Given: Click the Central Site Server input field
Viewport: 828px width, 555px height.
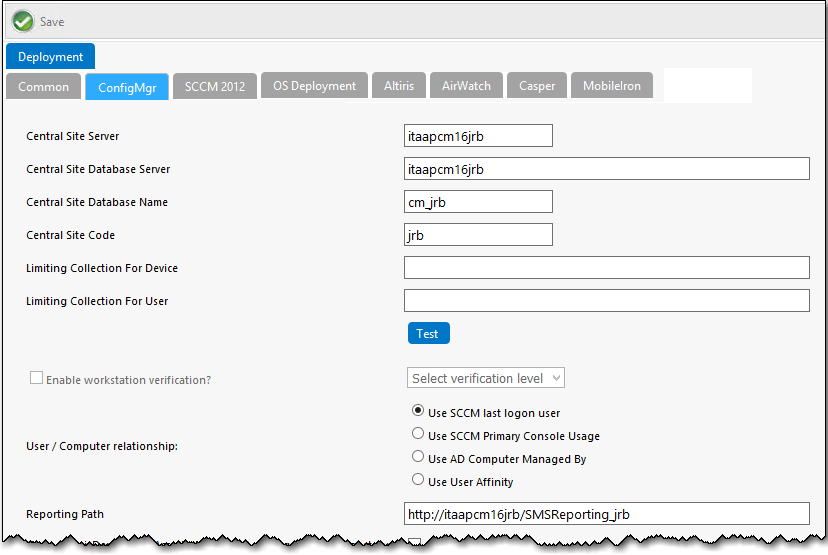Looking at the screenshot, I should pyautogui.click(x=478, y=136).
